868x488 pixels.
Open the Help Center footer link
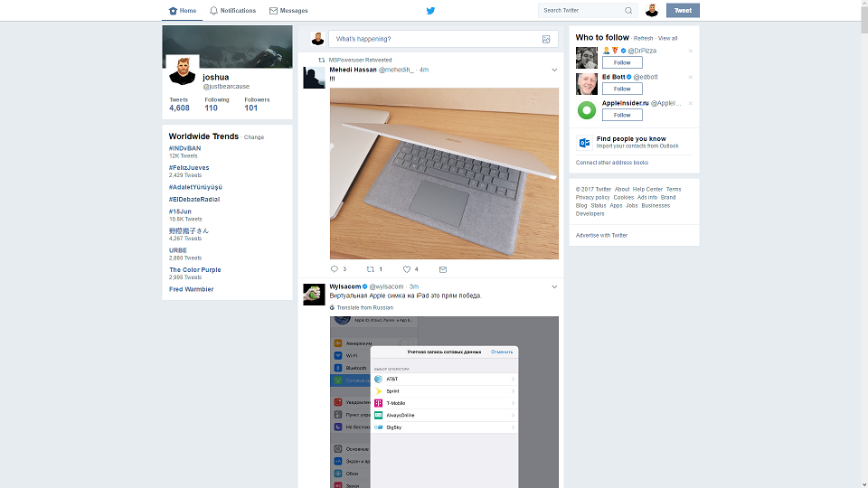(x=647, y=189)
